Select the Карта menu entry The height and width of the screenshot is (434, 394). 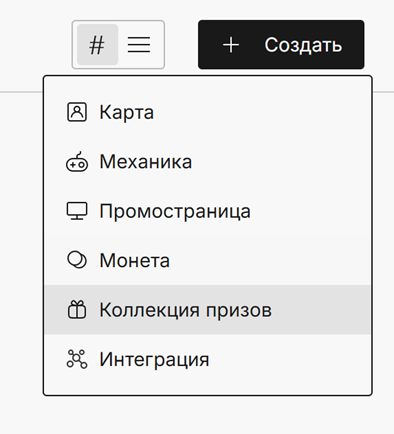click(207, 112)
